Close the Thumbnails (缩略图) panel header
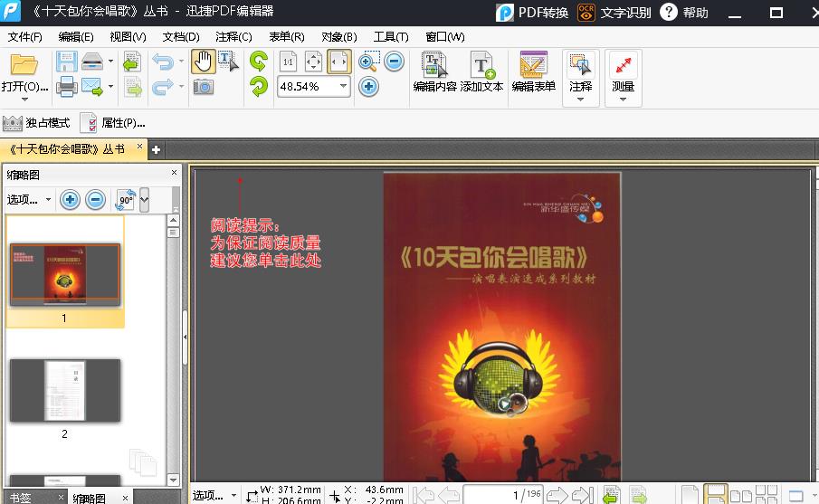 tap(174, 172)
